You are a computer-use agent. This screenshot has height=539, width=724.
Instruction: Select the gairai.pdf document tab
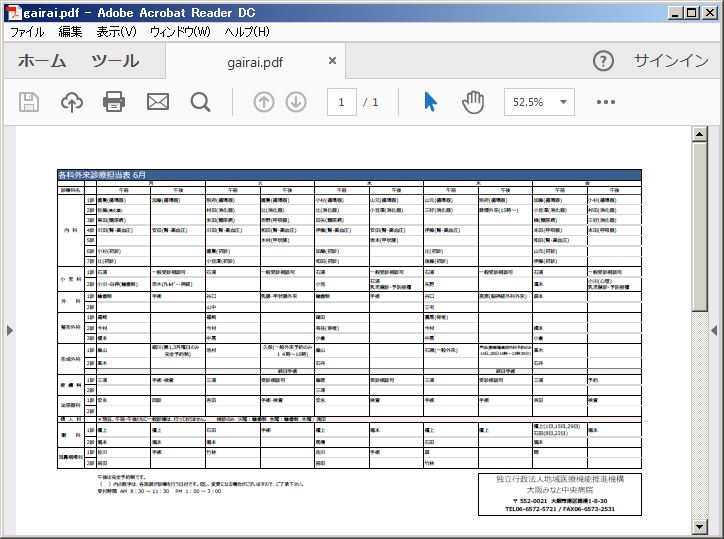(x=255, y=62)
